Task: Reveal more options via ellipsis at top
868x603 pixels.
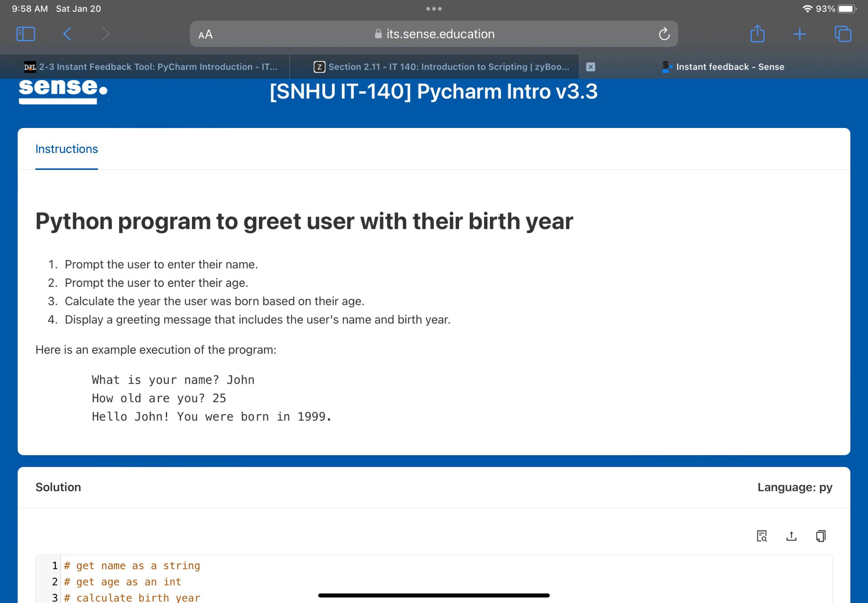Action: coord(435,8)
